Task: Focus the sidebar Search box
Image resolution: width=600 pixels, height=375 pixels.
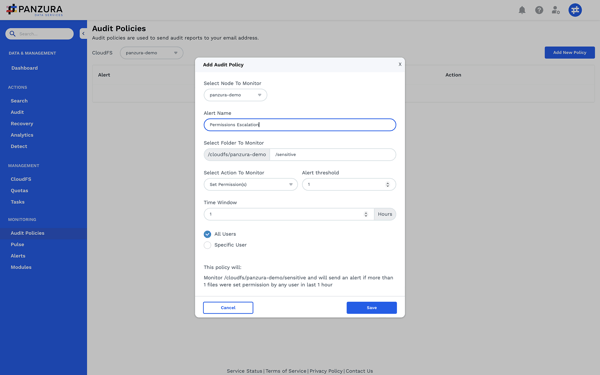Action: (39, 34)
